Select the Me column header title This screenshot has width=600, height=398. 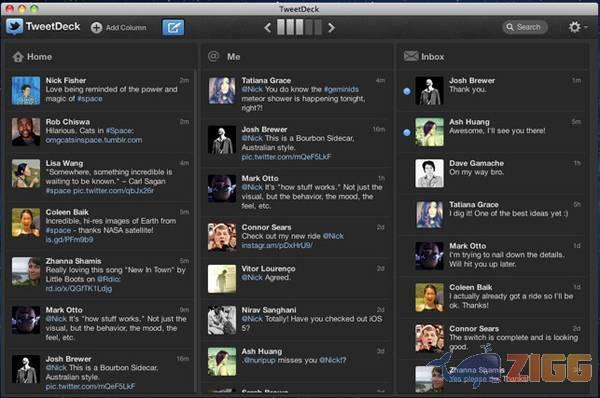point(233,57)
